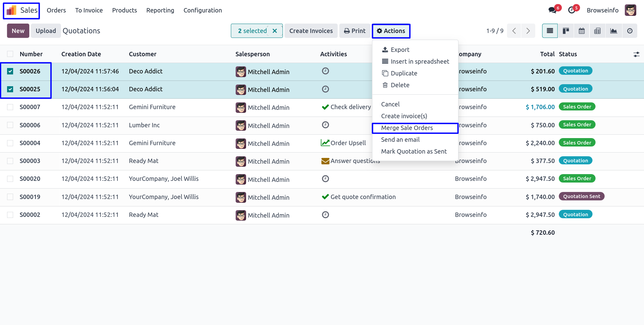The image size is (644, 325).
Task: Click activity clock for S00002
Action: [325, 215]
